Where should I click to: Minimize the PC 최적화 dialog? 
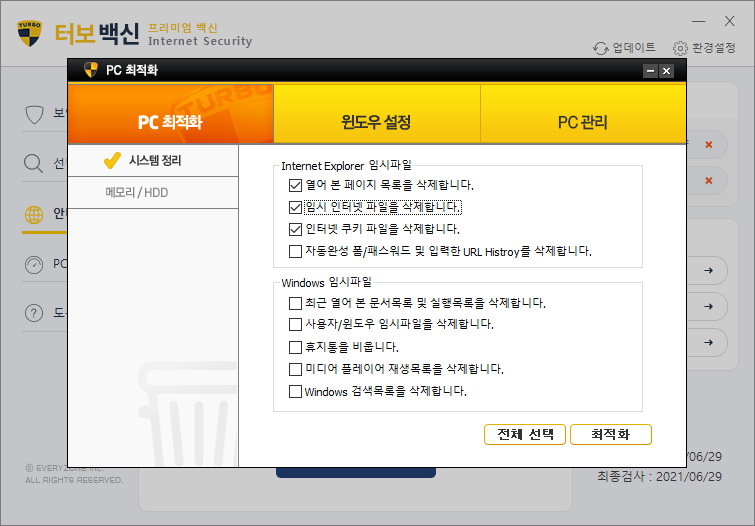point(651,71)
